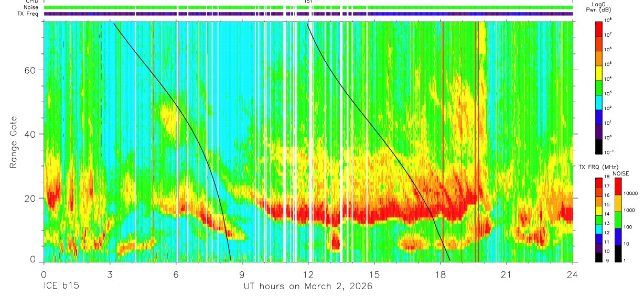644x297 pixels.
Task: Click the 14 label on TX FRQ legend
Action: pos(606,214)
